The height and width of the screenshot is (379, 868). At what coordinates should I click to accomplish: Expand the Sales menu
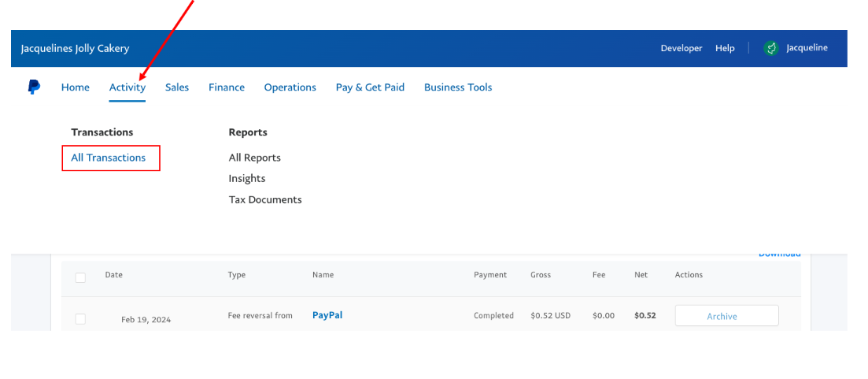[x=177, y=87]
